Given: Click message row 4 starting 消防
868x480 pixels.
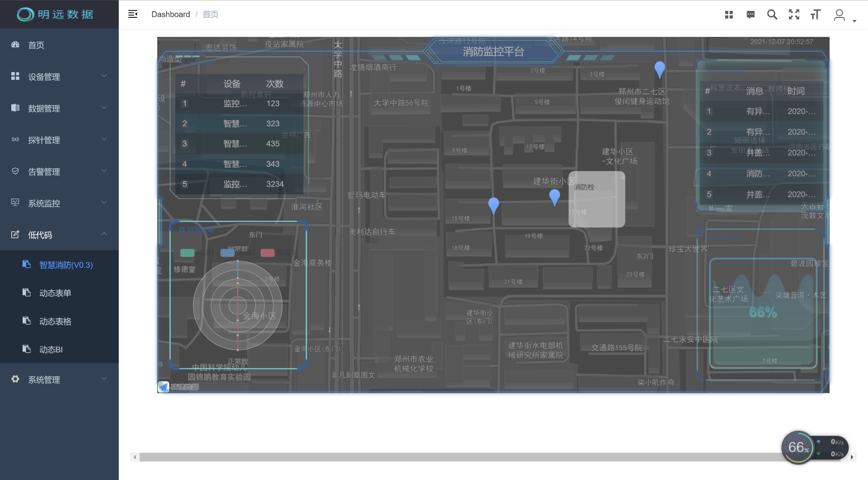Looking at the screenshot, I should 762,174.
